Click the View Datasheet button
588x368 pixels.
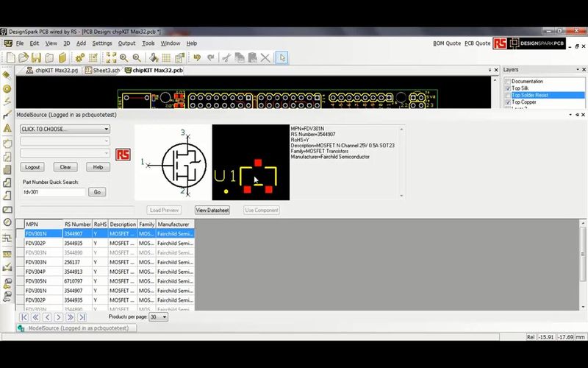(212, 210)
